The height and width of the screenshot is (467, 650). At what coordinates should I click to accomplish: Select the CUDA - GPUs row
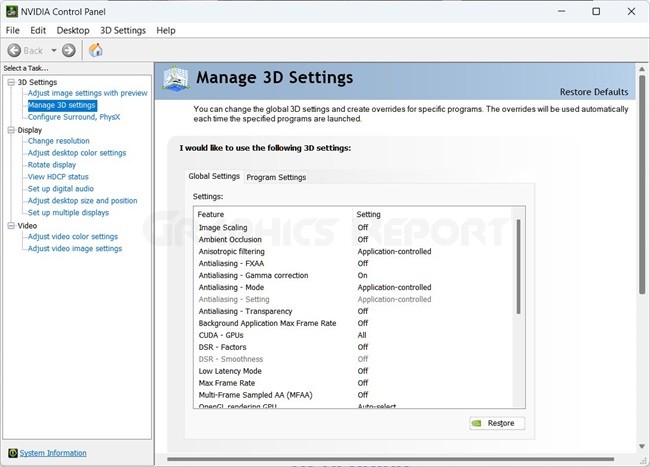coord(355,335)
